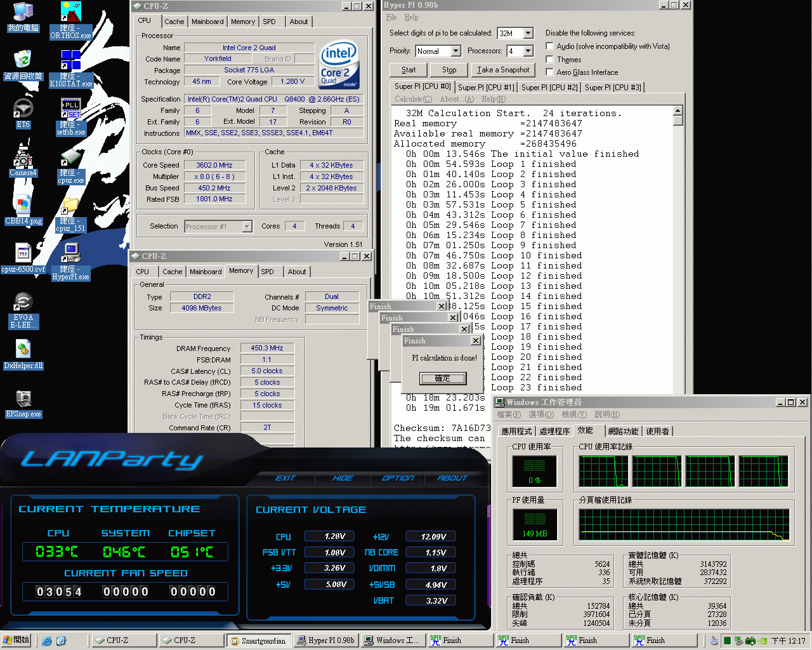
Task: Click the Core Speed 3602.0 MHz field
Action: tap(214, 165)
